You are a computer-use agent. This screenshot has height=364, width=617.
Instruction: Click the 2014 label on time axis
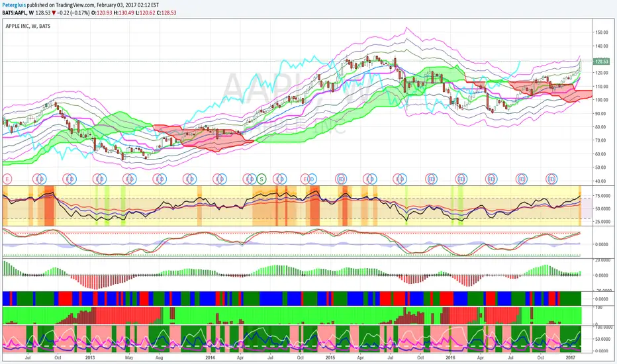tap(210, 357)
